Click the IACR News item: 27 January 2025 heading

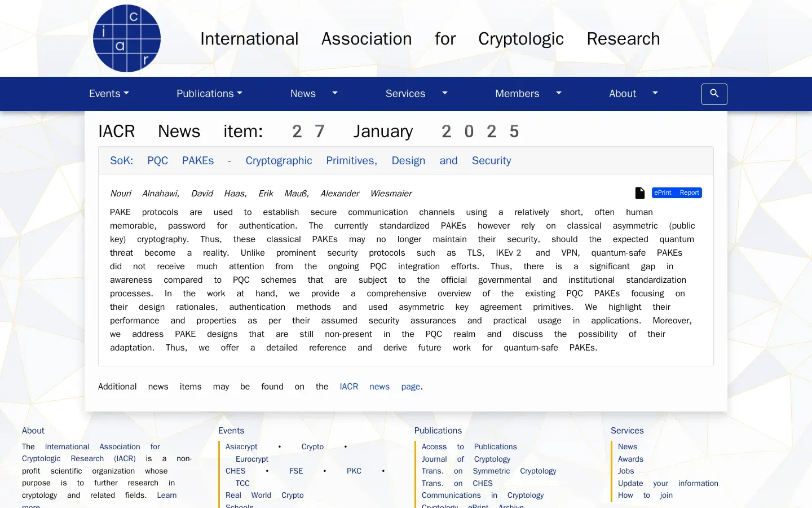tap(308, 131)
